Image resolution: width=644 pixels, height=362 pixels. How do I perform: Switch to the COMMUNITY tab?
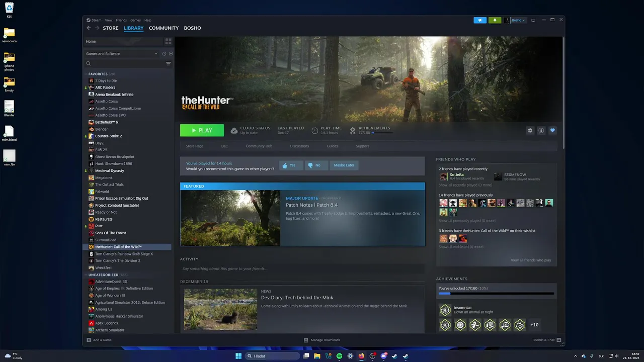tap(164, 28)
